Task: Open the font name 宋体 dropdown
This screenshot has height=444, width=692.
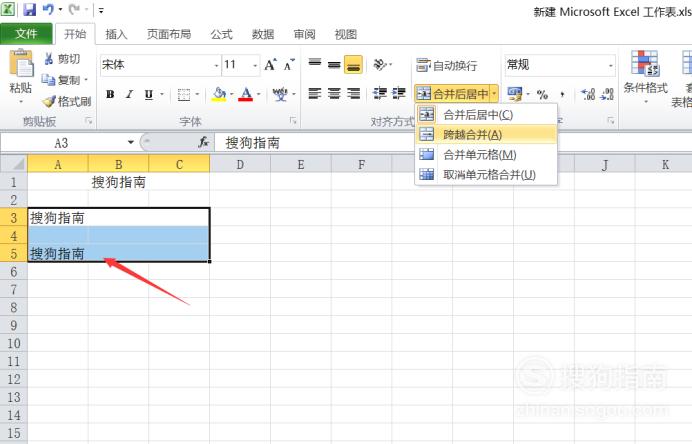Action: pyautogui.click(x=216, y=65)
